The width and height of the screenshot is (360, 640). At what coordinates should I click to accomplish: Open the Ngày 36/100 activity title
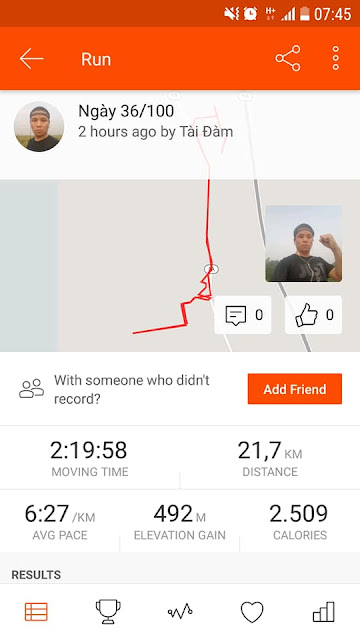[x=126, y=111]
